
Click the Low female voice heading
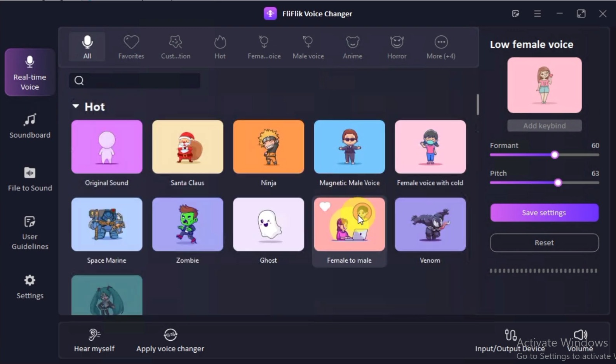click(532, 44)
